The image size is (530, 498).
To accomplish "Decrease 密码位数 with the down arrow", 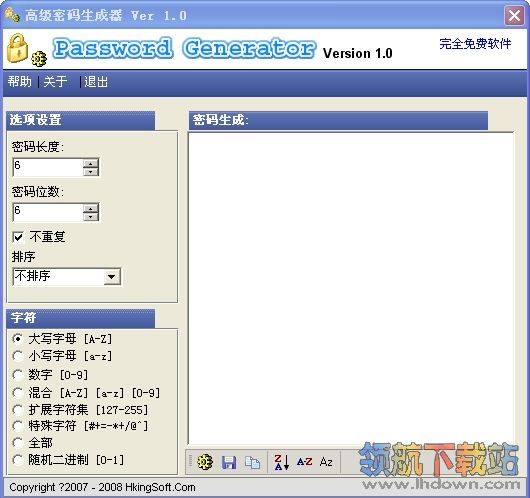I will point(91,217).
